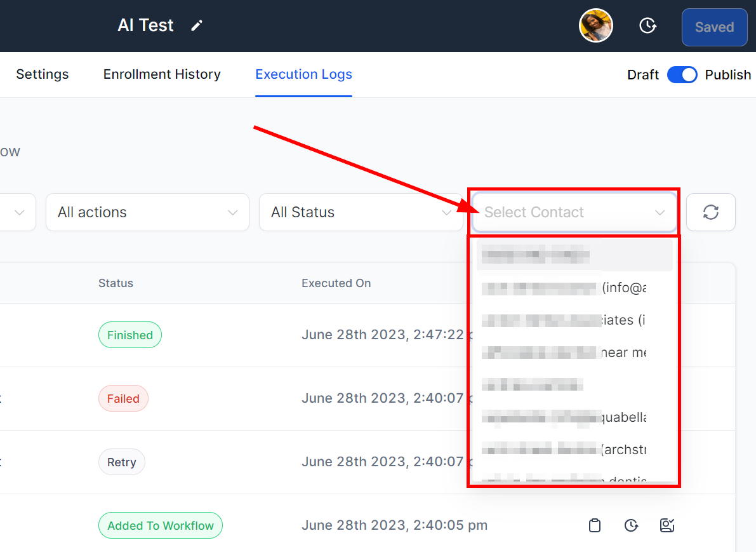Choose the contact option ending in "near me"
This screenshot has height=552, width=756.
(x=564, y=352)
